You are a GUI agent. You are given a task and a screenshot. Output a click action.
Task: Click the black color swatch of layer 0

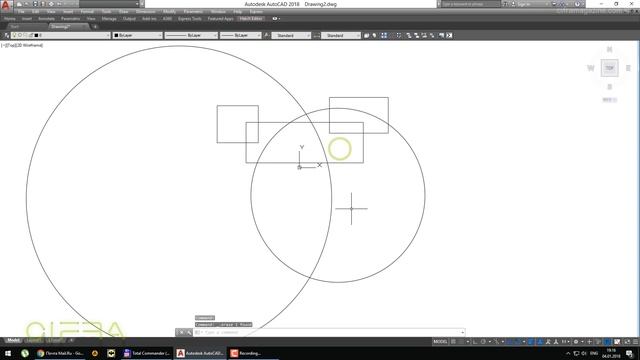point(36,36)
